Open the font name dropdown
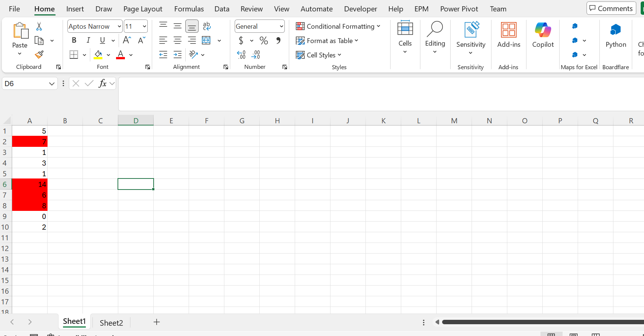This screenshot has height=336, width=644. pyautogui.click(x=119, y=26)
